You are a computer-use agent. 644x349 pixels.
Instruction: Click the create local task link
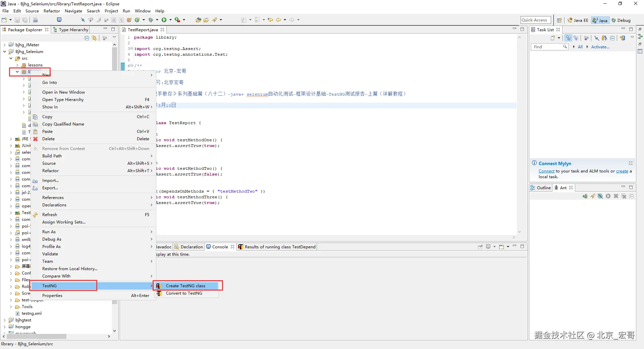point(622,171)
